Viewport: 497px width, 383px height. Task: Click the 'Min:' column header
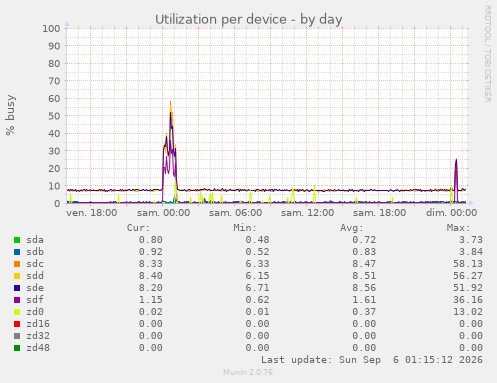[x=245, y=228]
